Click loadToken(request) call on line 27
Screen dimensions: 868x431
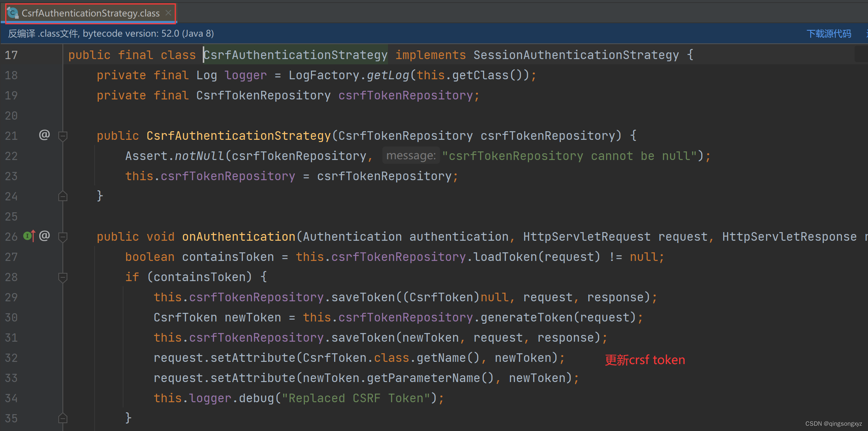click(x=537, y=257)
